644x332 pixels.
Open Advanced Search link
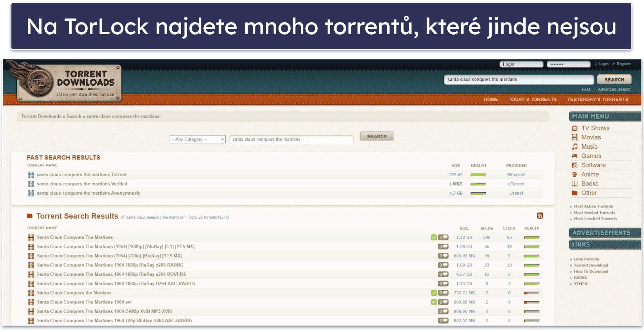tap(614, 89)
